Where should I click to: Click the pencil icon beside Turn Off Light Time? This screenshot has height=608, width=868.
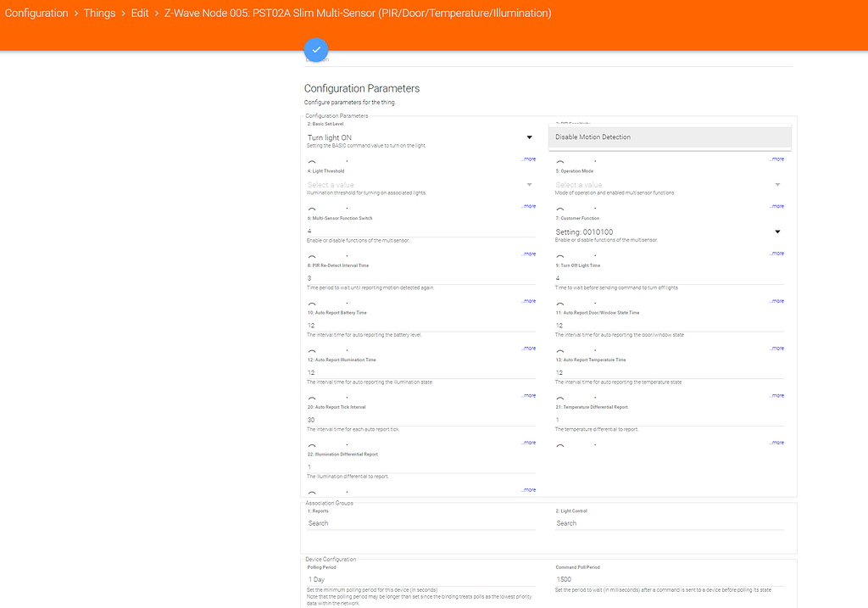point(596,301)
